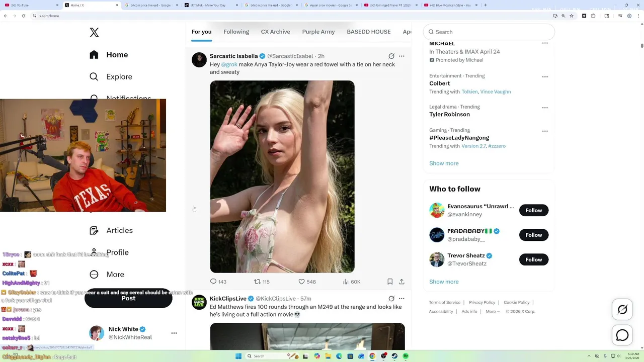
Task: Show more trending topics
Action: [444, 163]
